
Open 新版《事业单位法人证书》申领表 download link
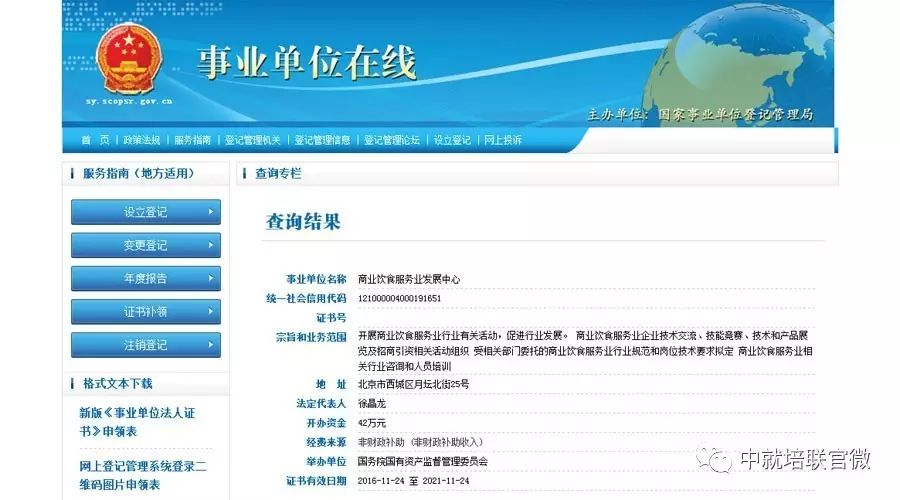[x=137, y=422]
